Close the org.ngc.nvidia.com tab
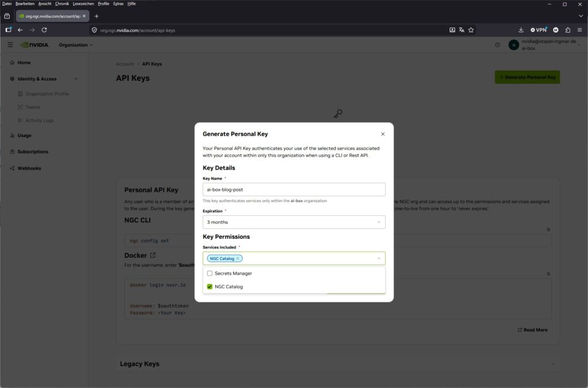The height and width of the screenshot is (388, 588). pyautogui.click(x=84, y=16)
